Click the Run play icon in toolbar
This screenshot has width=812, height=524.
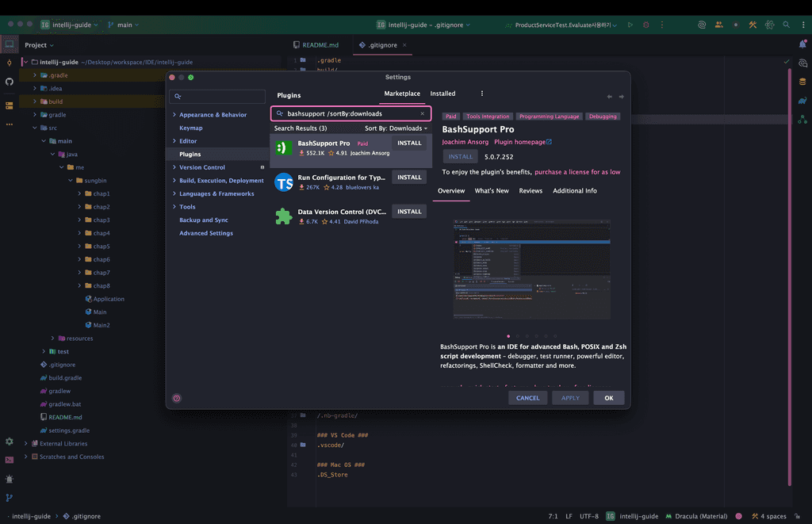tap(630, 25)
